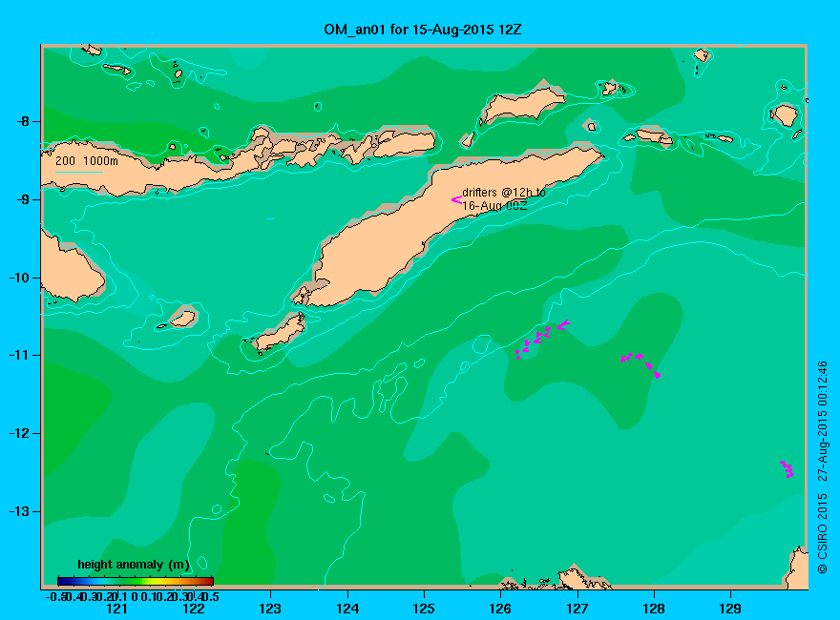Click the 122 longitude axis label
Screen dimensions: 840x620
(x=194, y=609)
